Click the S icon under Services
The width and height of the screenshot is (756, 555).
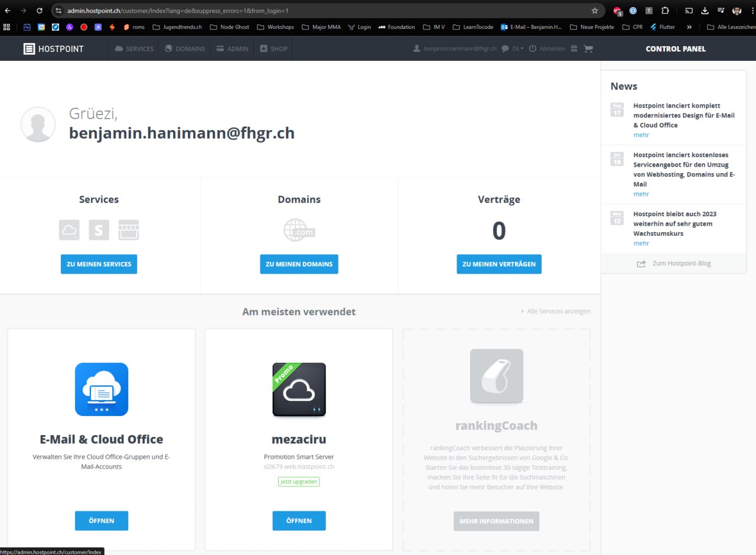pyautogui.click(x=99, y=230)
